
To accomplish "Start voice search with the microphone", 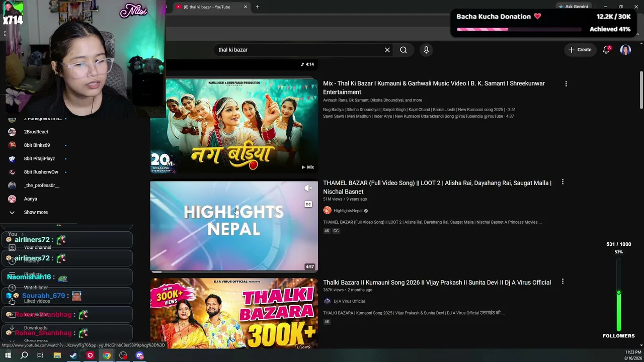I will pyautogui.click(x=426, y=50).
